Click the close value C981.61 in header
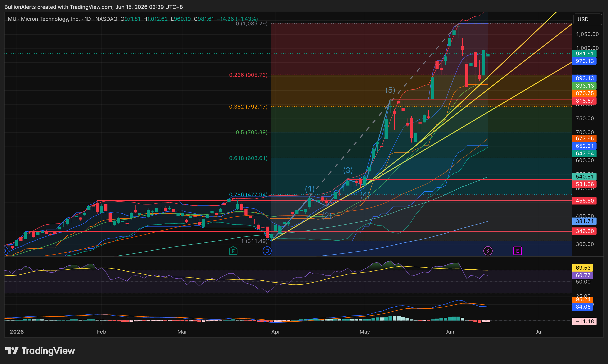Screen dimensions: 608x364 [x=204, y=19]
